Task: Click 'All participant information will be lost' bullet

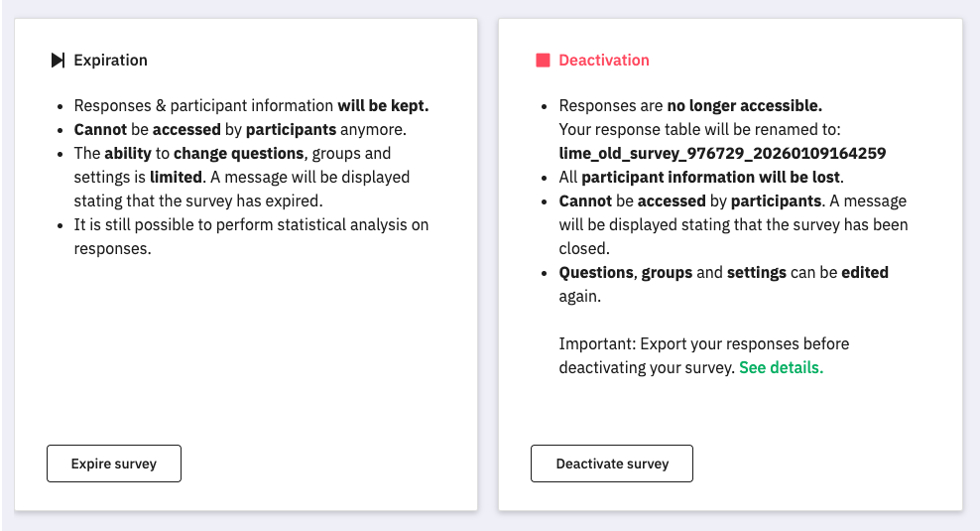Action: pyautogui.click(x=700, y=177)
